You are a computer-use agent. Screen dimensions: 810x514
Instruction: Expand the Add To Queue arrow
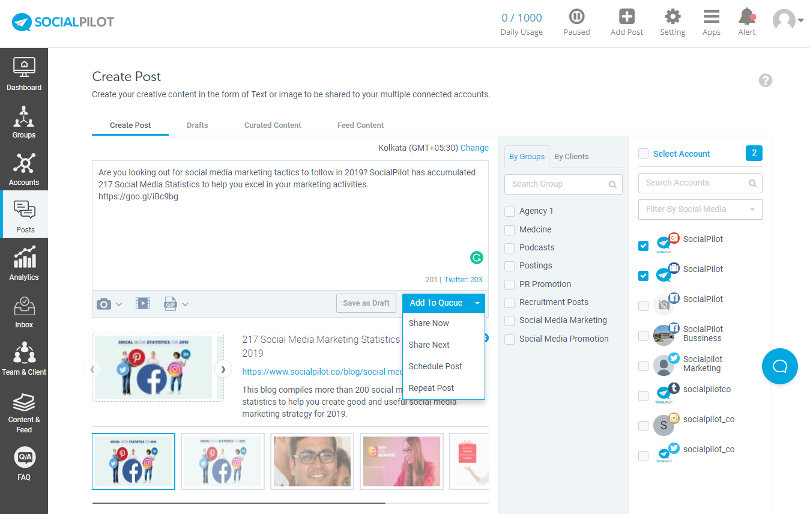coord(477,303)
